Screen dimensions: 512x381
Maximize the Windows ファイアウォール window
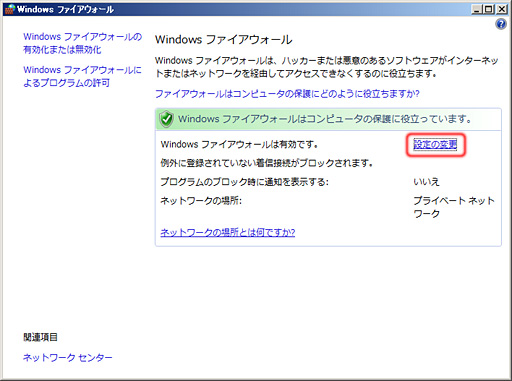point(489,9)
